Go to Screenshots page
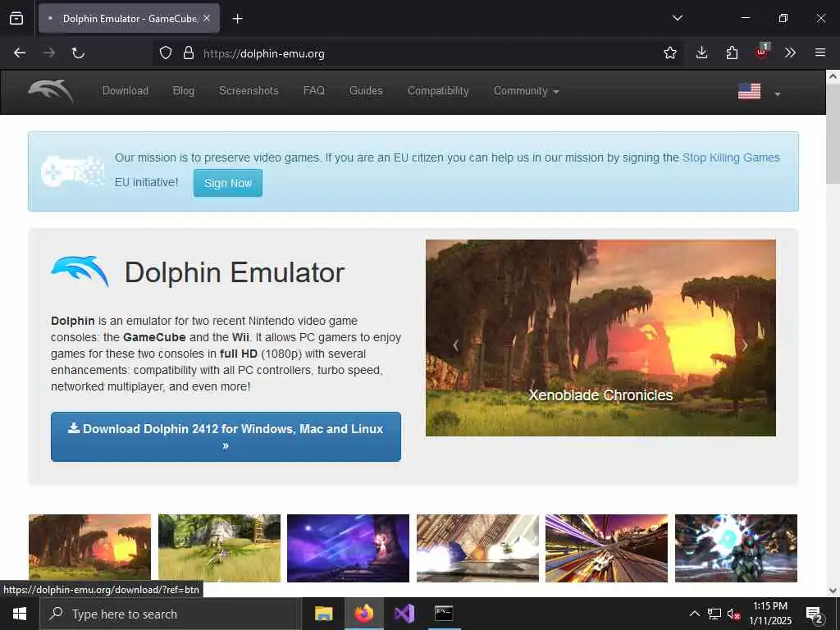The image size is (840, 630). click(249, 91)
